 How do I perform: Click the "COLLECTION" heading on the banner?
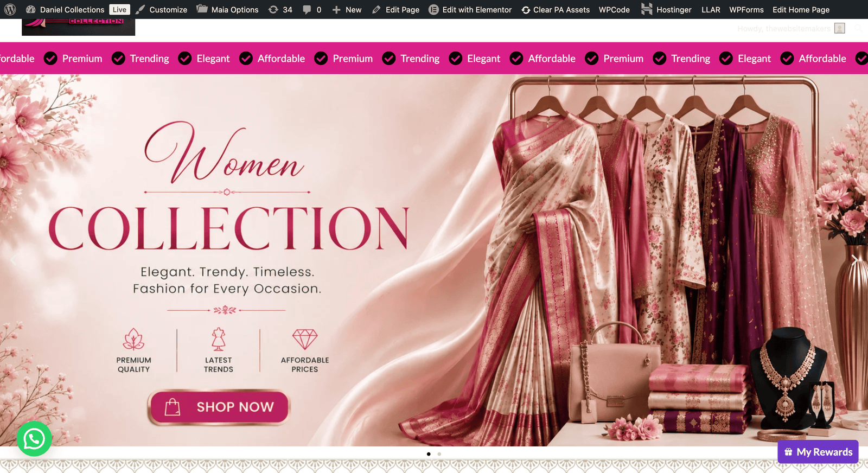coord(228,228)
